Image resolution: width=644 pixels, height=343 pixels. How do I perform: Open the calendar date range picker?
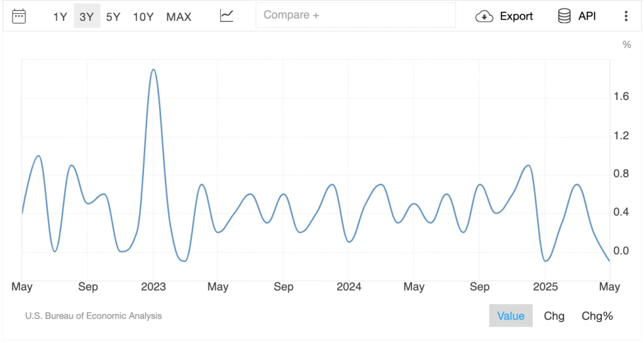[x=19, y=16]
